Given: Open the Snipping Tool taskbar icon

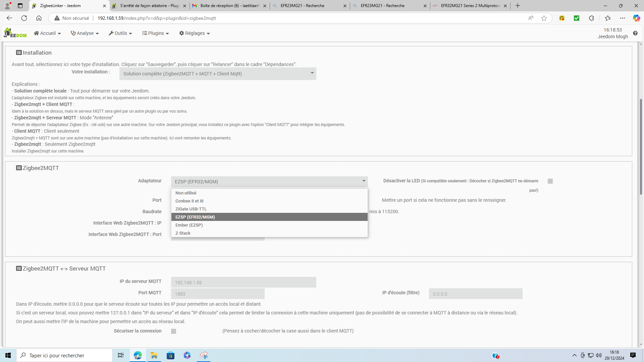Looking at the screenshot, I should [x=204, y=355].
